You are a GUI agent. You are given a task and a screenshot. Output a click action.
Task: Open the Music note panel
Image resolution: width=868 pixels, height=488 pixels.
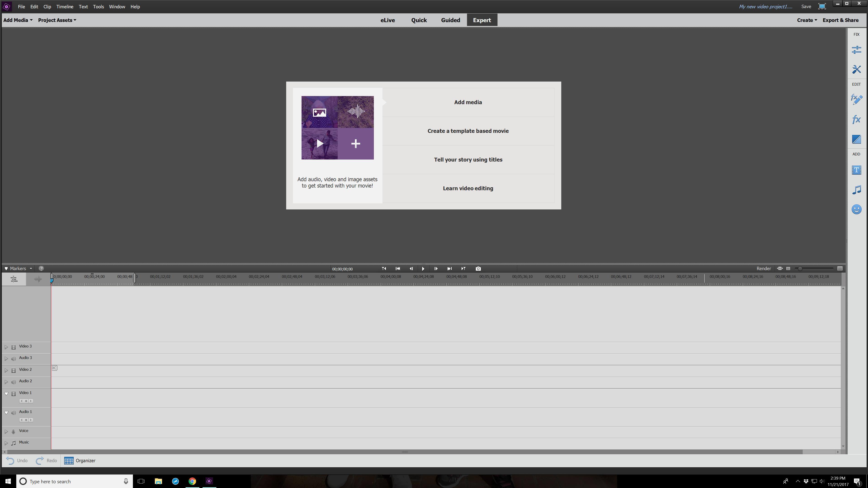point(856,190)
